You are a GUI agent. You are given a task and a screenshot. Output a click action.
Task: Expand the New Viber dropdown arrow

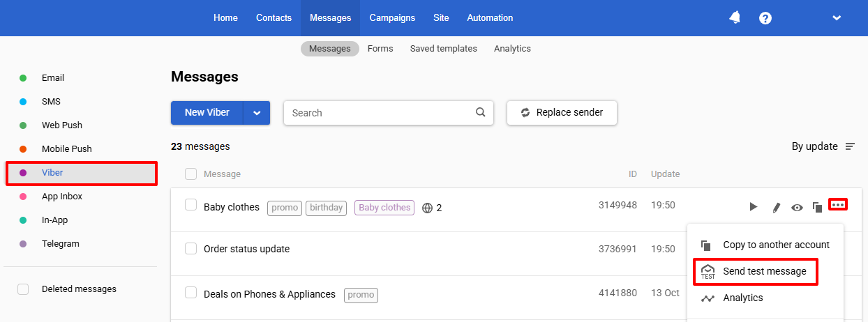click(x=257, y=113)
